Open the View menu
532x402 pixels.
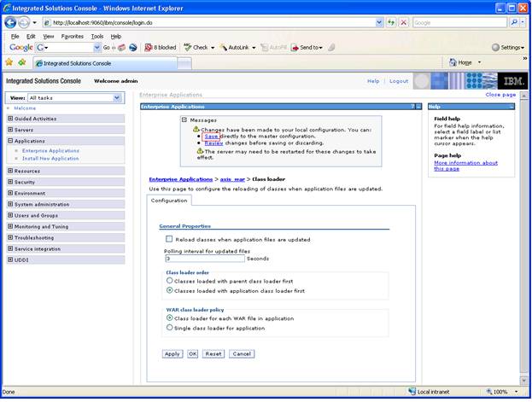click(x=49, y=37)
